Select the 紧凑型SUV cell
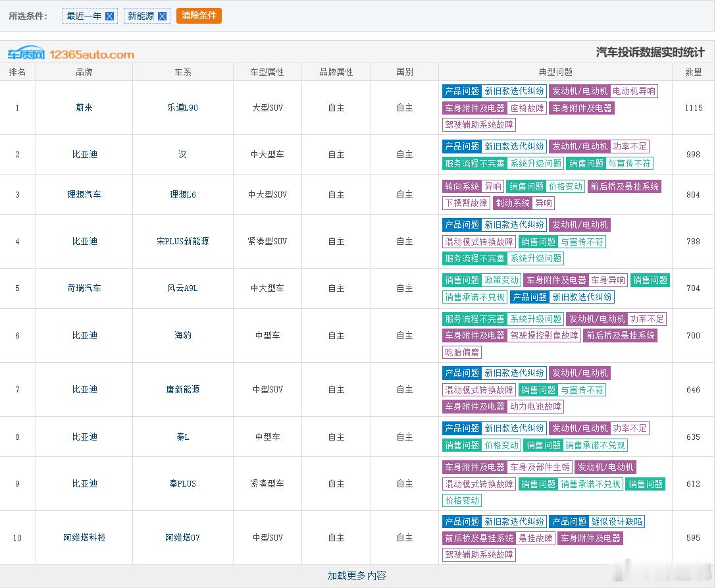 pos(267,242)
